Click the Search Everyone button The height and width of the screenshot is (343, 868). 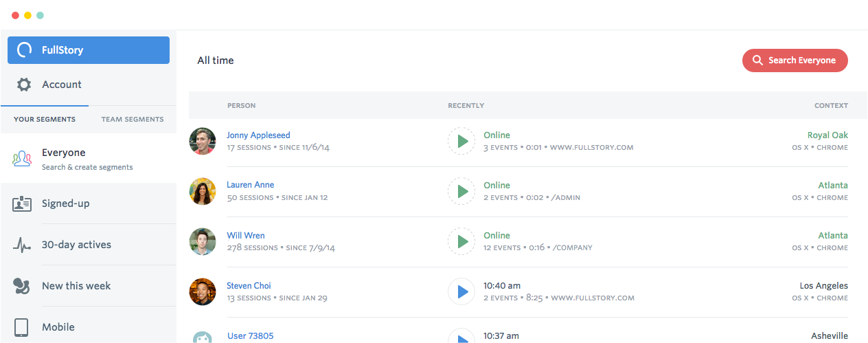[795, 60]
